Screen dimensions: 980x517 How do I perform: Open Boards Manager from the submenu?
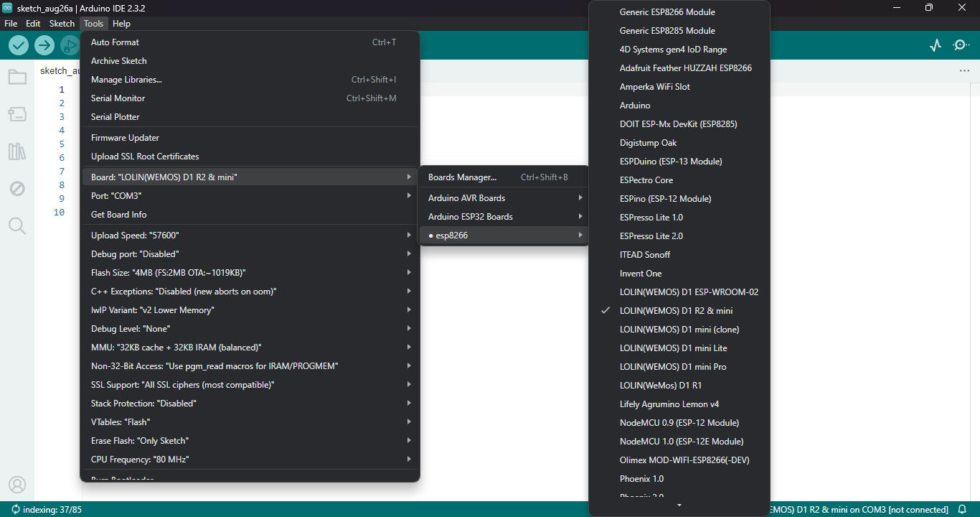click(x=504, y=177)
